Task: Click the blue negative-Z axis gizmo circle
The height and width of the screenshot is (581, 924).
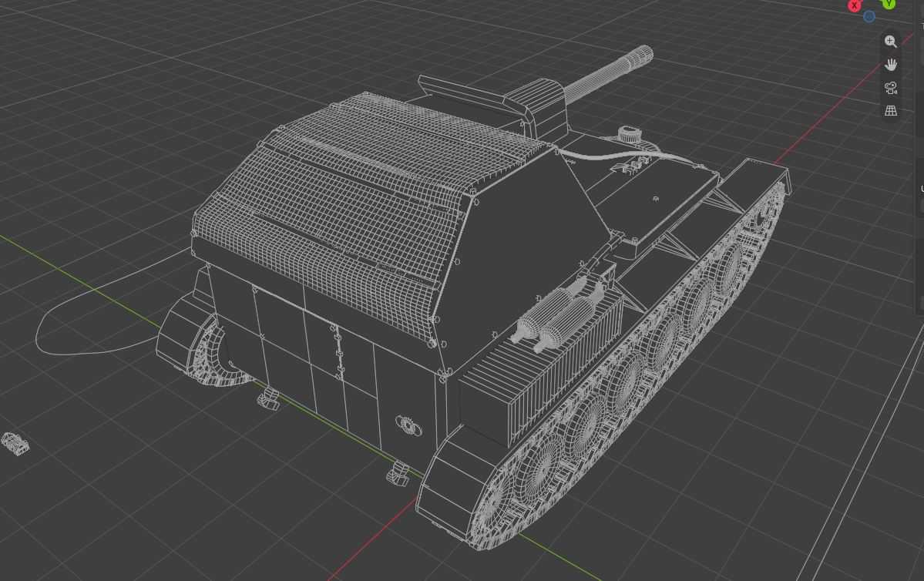Action: tap(869, 16)
